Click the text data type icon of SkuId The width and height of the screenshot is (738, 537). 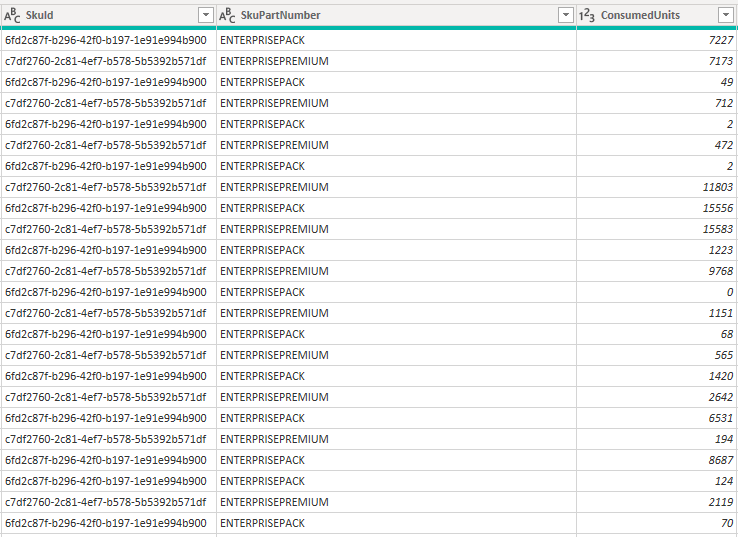pyautogui.click(x=12, y=16)
